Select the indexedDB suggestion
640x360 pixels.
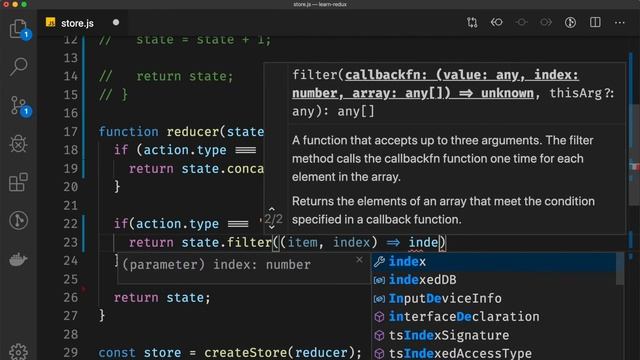coord(494,280)
